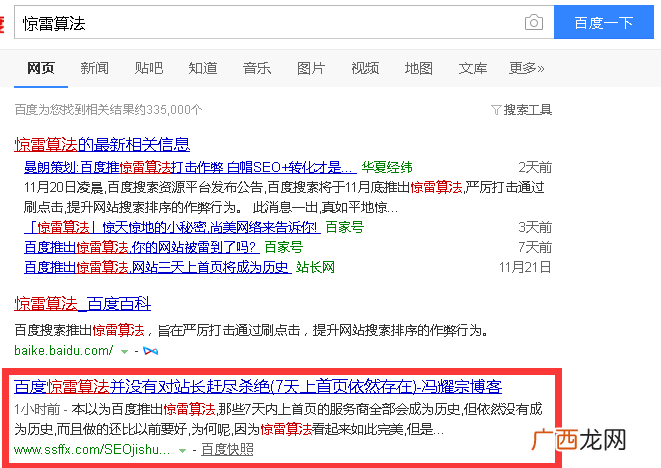This screenshot has width=661, height=468.
Task: Click the 11月21日 date
Action: (x=525, y=267)
